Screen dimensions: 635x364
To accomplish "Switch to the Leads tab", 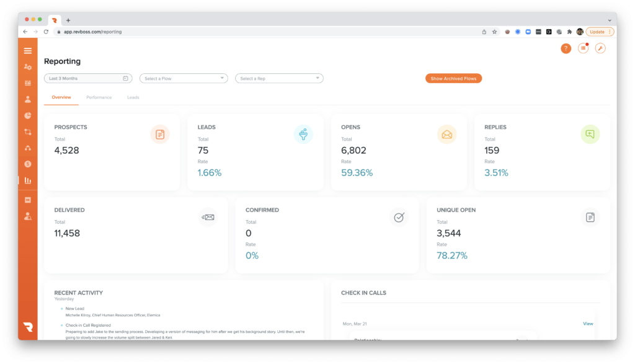I will pos(133,97).
